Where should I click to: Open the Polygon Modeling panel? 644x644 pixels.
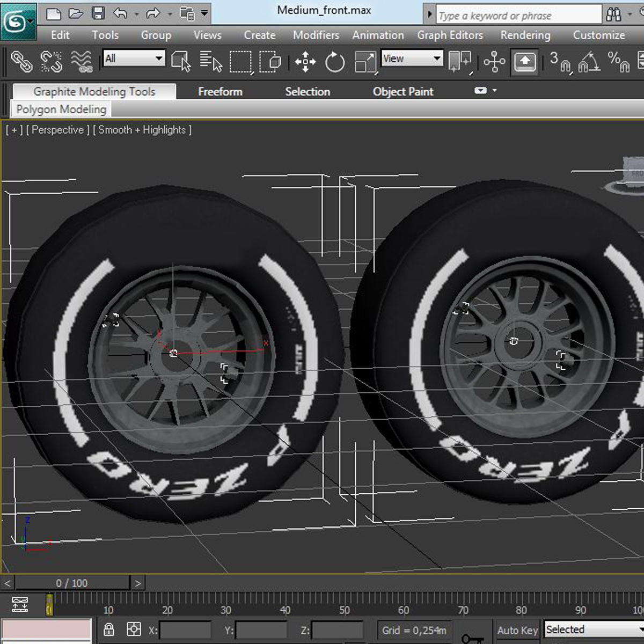pyautogui.click(x=61, y=109)
